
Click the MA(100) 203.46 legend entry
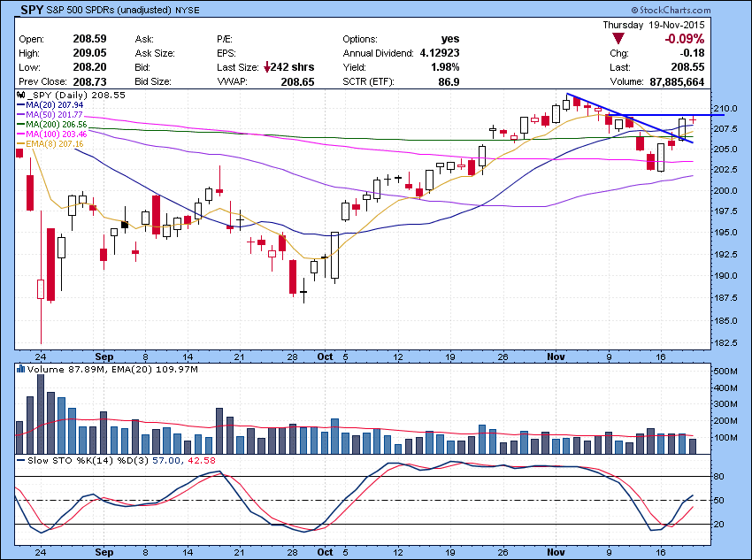tap(52, 134)
